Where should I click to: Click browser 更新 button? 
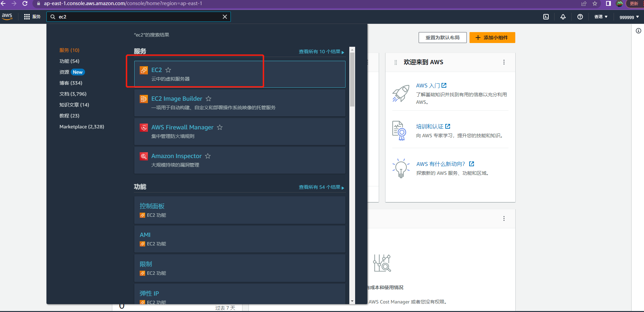click(x=635, y=3)
